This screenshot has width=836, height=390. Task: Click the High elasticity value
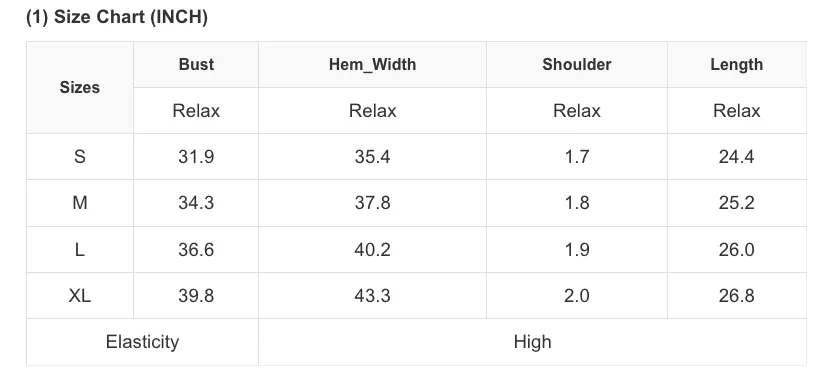pyautogui.click(x=532, y=342)
